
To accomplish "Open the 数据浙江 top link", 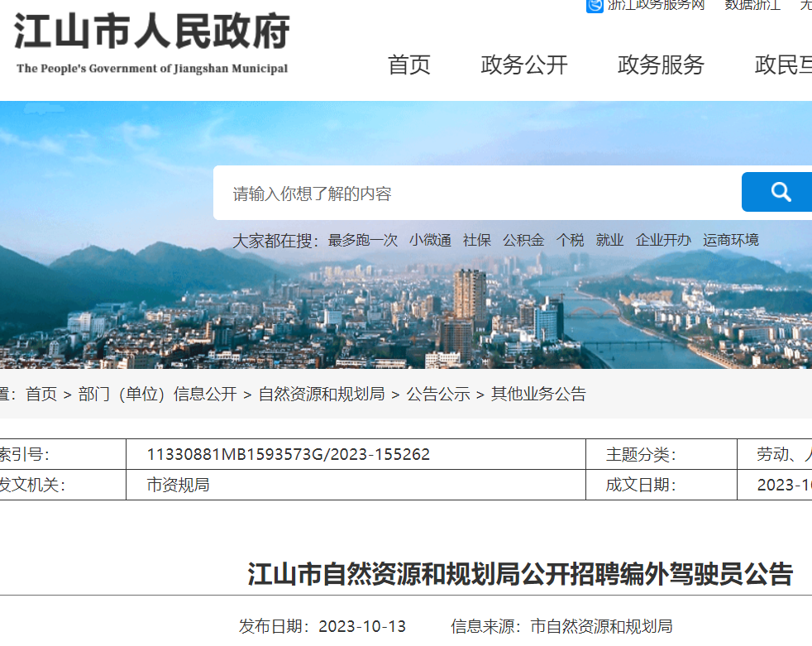I will point(752,5).
